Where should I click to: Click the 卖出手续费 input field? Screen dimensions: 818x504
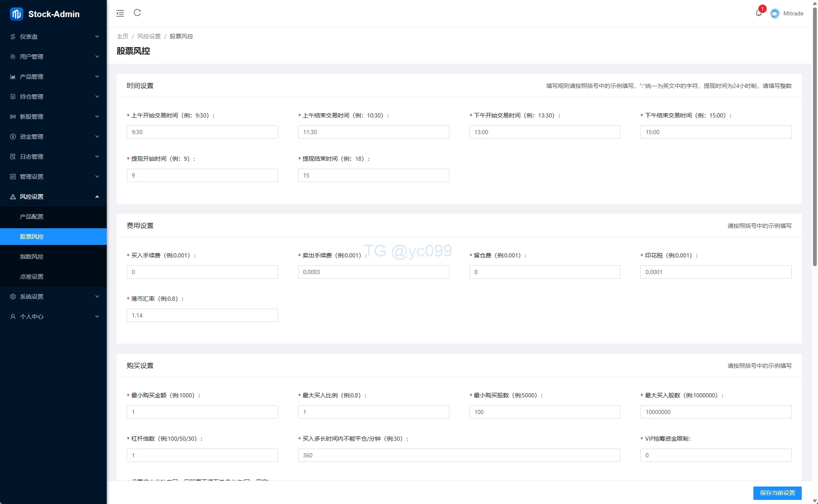373,272
